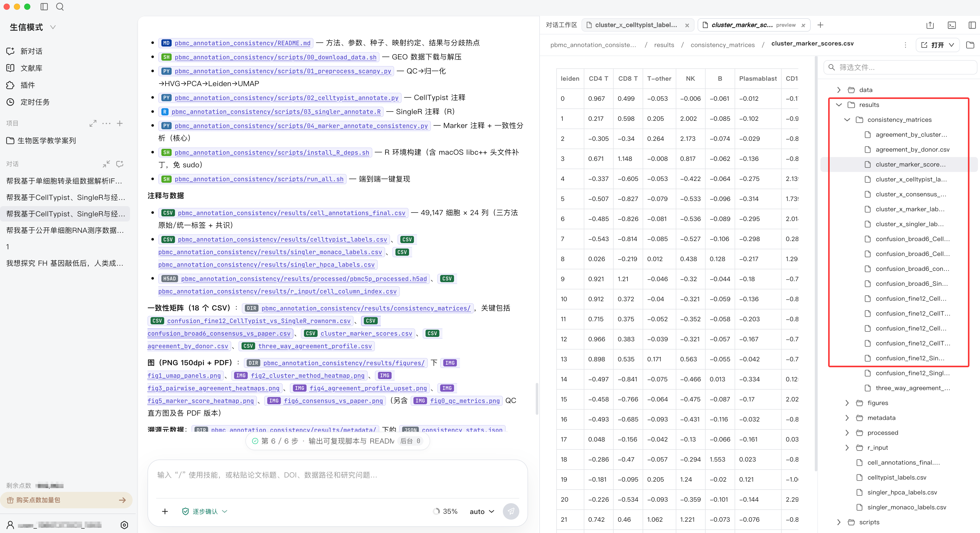Open the 生信模式 mode dropdown
This screenshot has height=533, width=980.
point(33,27)
